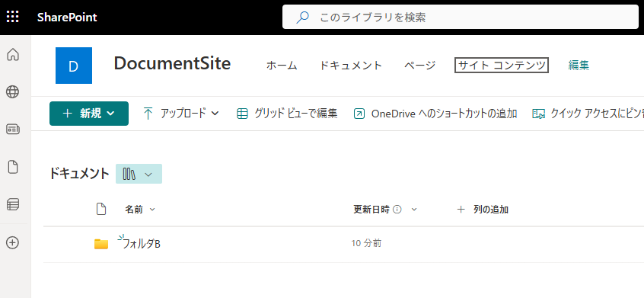Open the DocumentSite title link
644x298 pixels.
click(172, 64)
